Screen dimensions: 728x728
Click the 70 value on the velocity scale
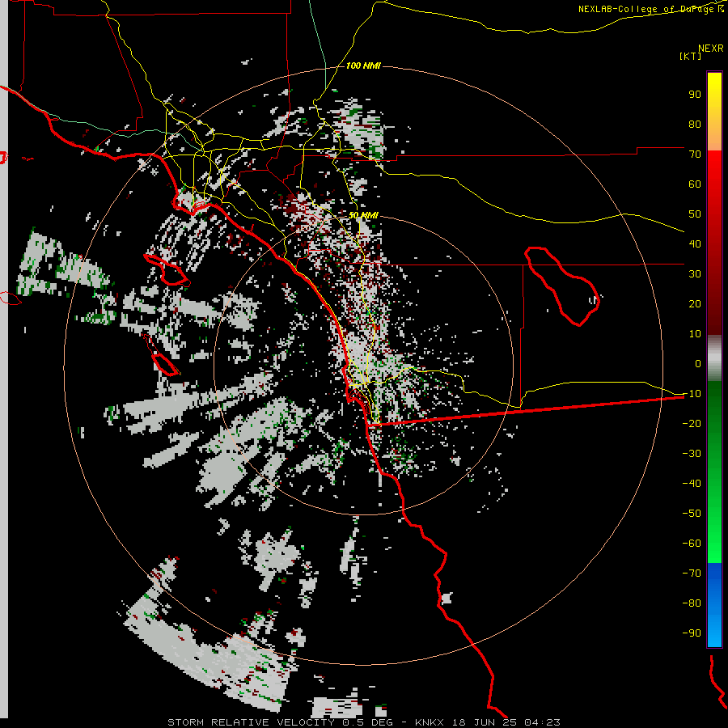(x=695, y=154)
